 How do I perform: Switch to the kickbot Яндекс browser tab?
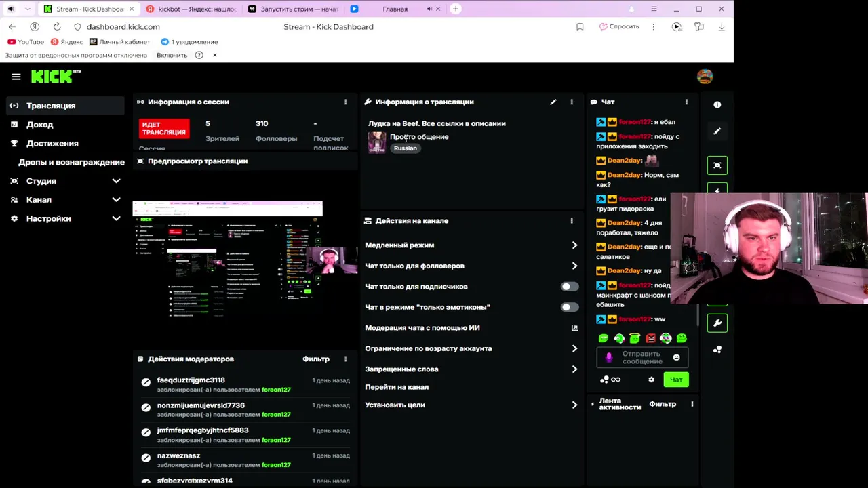[191, 9]
